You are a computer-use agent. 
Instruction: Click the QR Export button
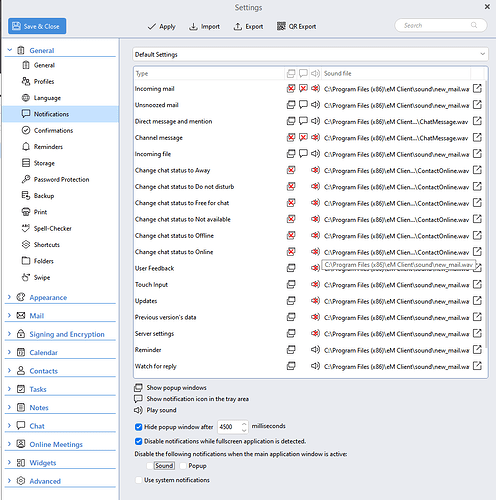pos(296,26)
